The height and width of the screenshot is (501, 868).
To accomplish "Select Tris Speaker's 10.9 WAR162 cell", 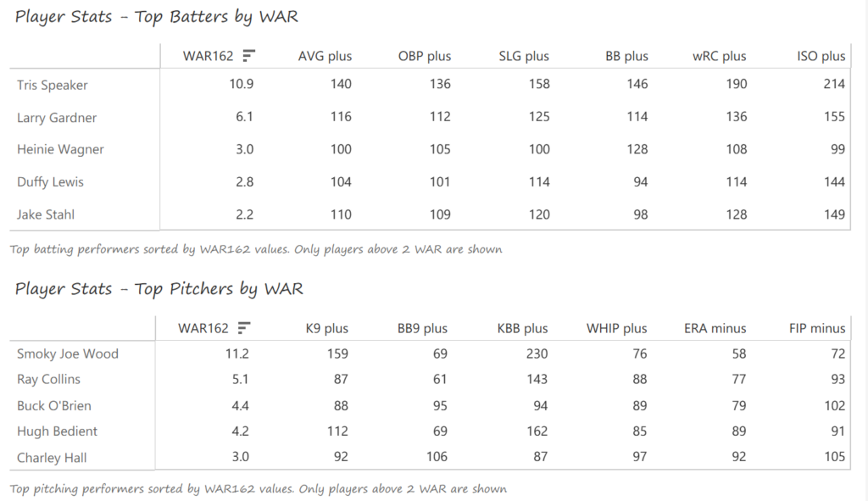I will coord(244,85).
